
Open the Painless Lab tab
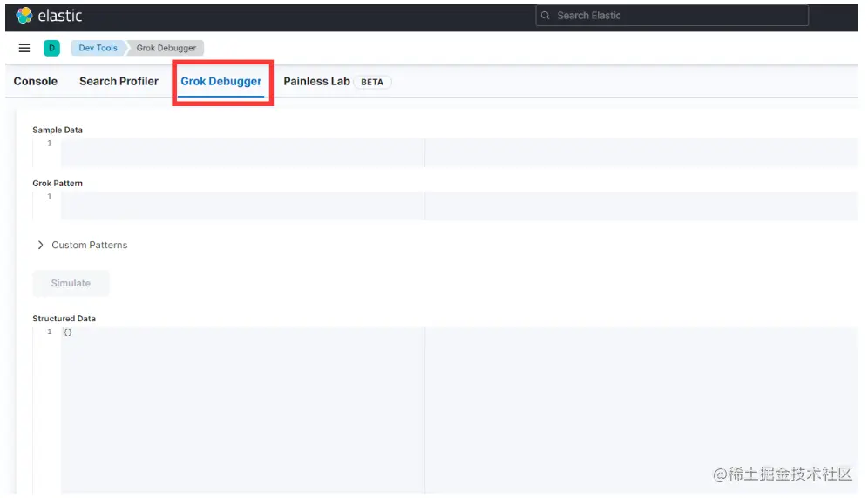[x=316, y=81]
